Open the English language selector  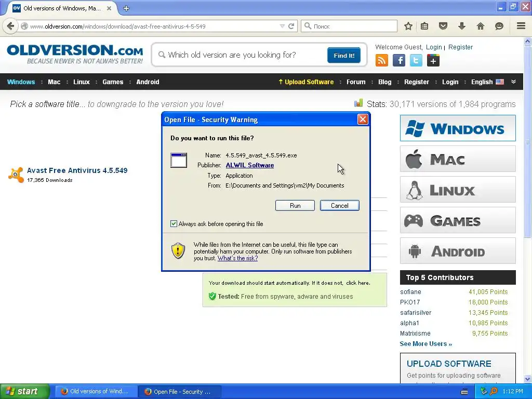pyautogui.click(x=487, y=82)
